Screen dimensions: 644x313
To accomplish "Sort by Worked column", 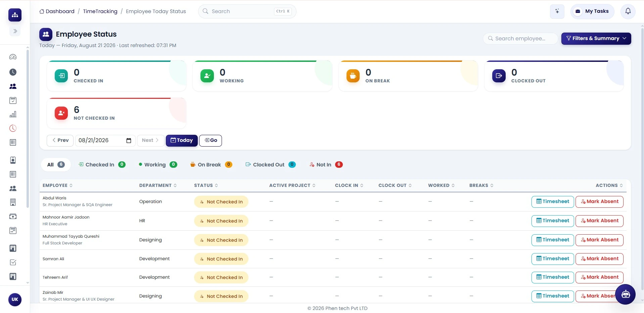I will tap(441, 186).
